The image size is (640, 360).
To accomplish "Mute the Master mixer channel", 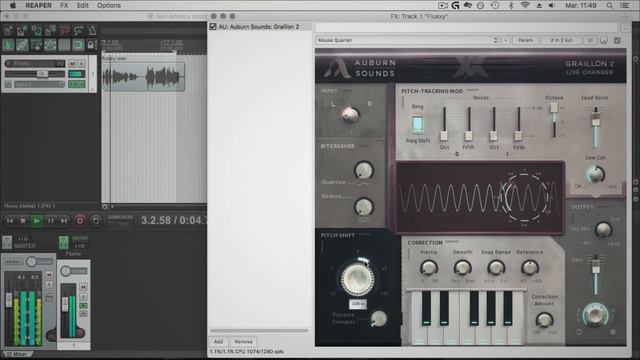I will (x=49, y=274).
